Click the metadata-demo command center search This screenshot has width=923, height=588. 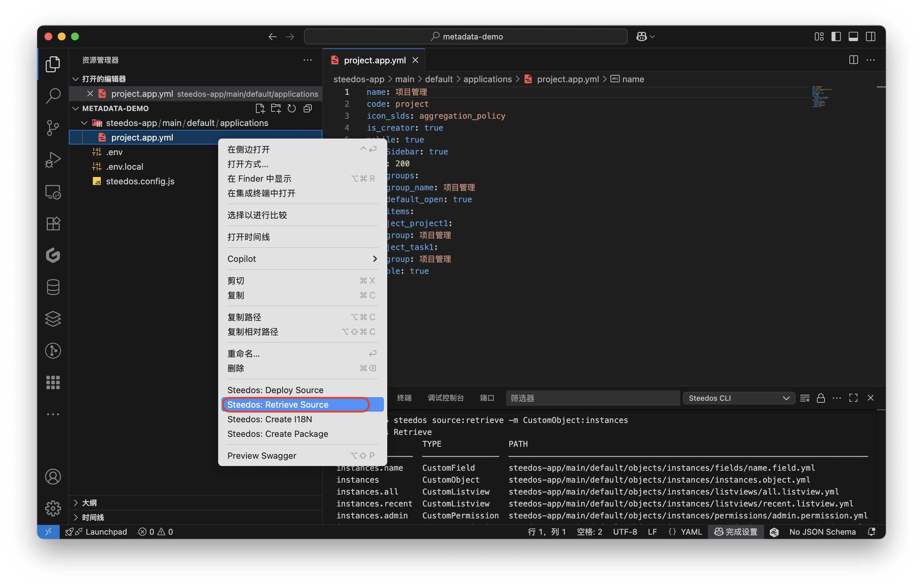pos(465,37)
